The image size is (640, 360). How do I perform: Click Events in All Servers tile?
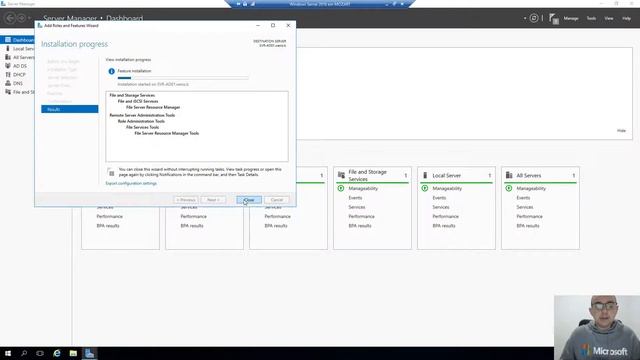(523, 198)
